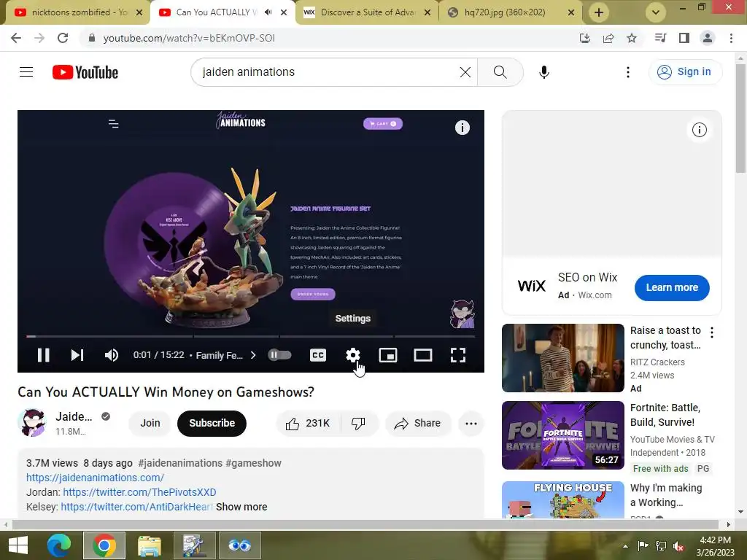Viewport: 747px width, 560px height.
Task: Open ad info icon on Wix ad
Action: point(699,130)
